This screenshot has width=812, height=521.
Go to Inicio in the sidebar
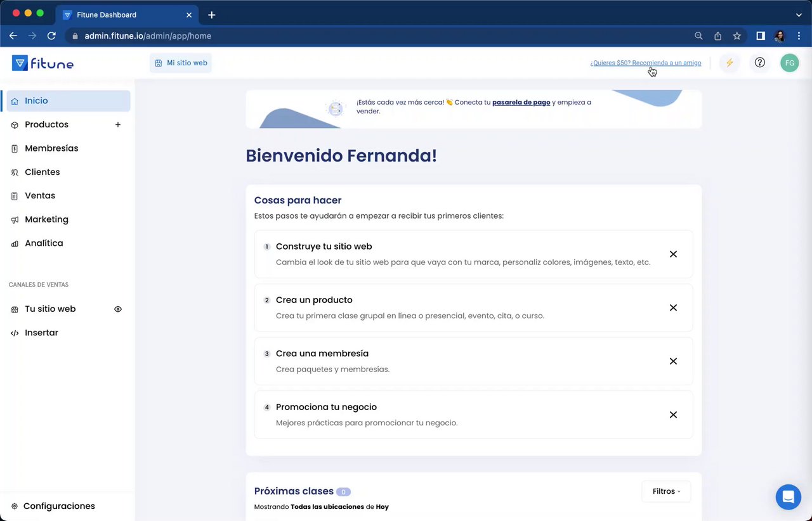(68, 101)
